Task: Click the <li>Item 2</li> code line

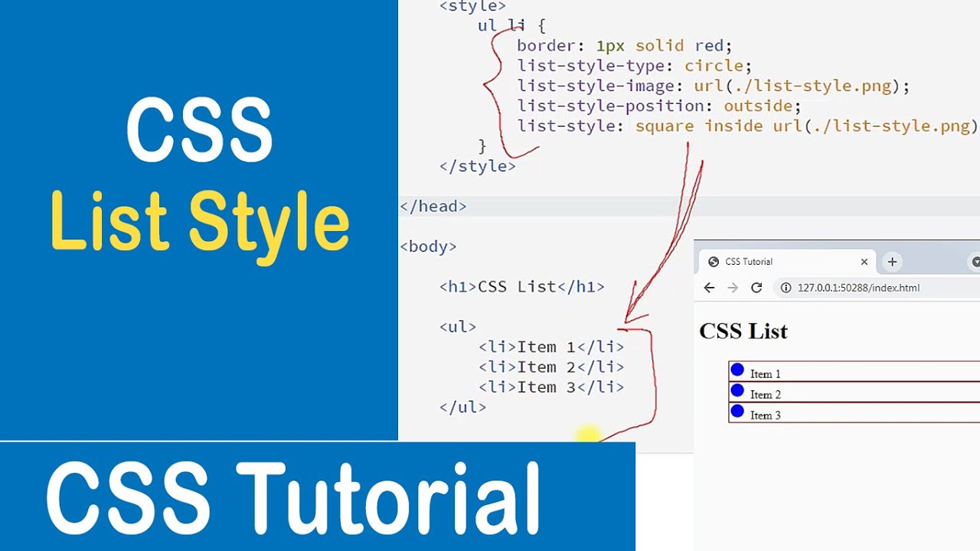Action: pyautogui.click(x=551, y=367)
